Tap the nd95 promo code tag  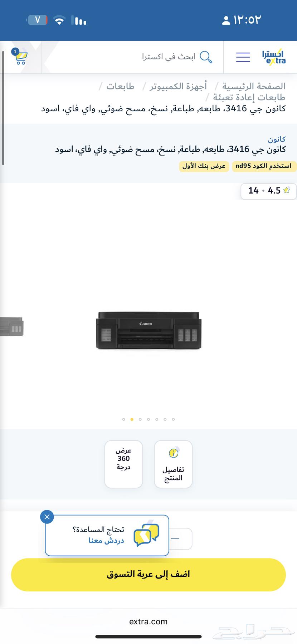point(264,166)
